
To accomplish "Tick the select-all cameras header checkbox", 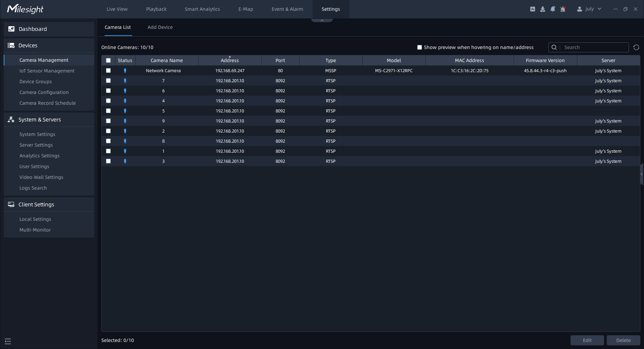I will 108,60.
